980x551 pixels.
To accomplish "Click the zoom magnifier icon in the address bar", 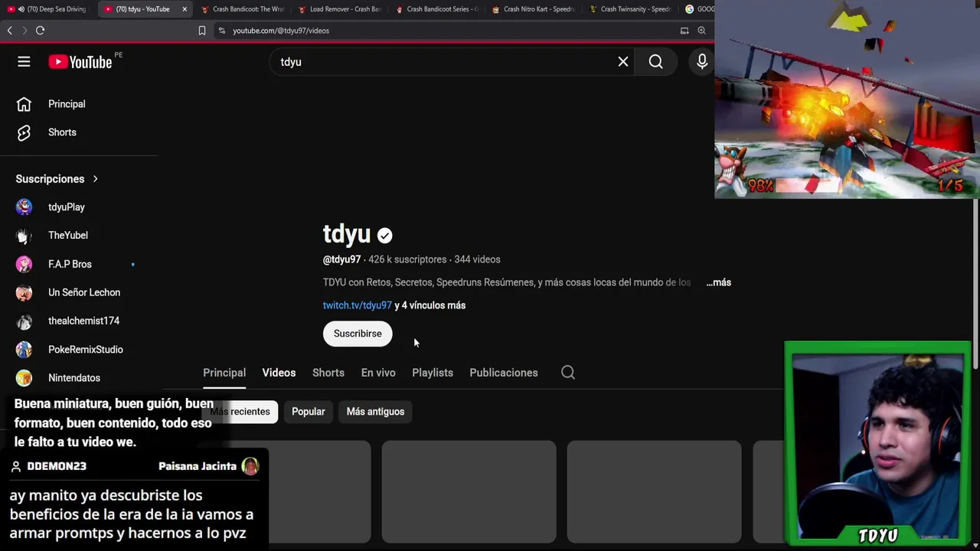I will 701,31.
